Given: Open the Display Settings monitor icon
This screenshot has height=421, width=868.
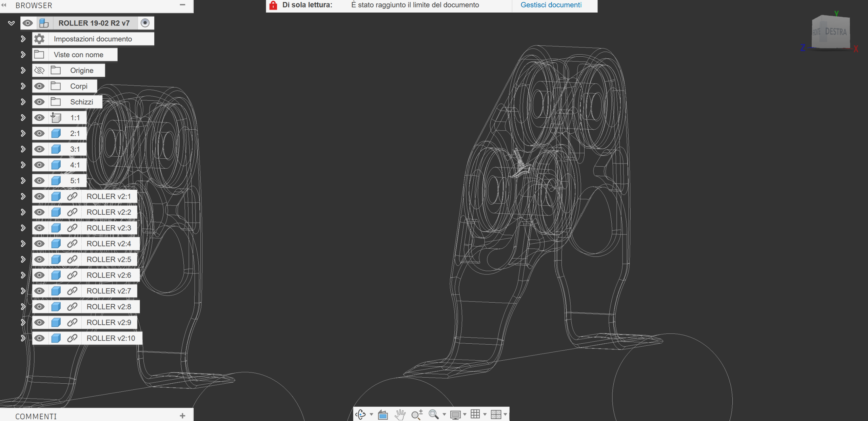Looking at the screenshot, I should (x=455, y=415).
